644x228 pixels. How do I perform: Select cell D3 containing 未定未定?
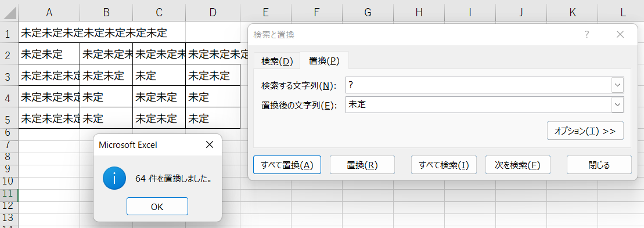click(x=213, y=75)
